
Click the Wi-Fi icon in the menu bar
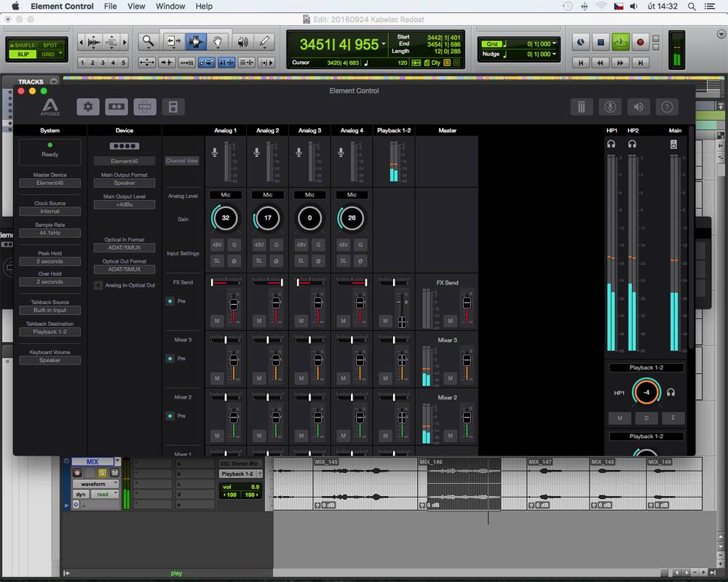(x=601, y=7)
